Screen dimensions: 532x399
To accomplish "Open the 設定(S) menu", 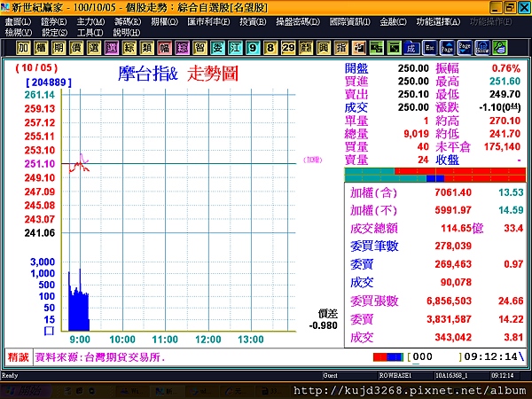I will coord(55,33).
